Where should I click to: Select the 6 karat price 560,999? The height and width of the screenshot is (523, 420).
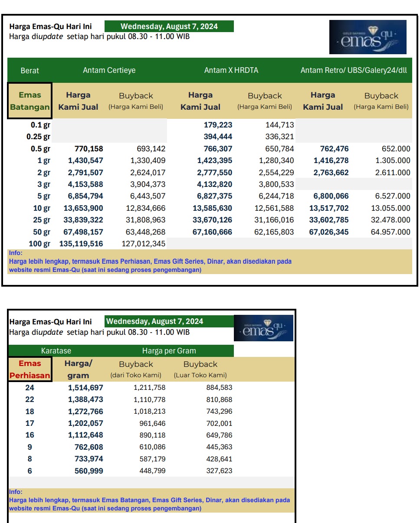pyautogui.click(x=89, y=471)
